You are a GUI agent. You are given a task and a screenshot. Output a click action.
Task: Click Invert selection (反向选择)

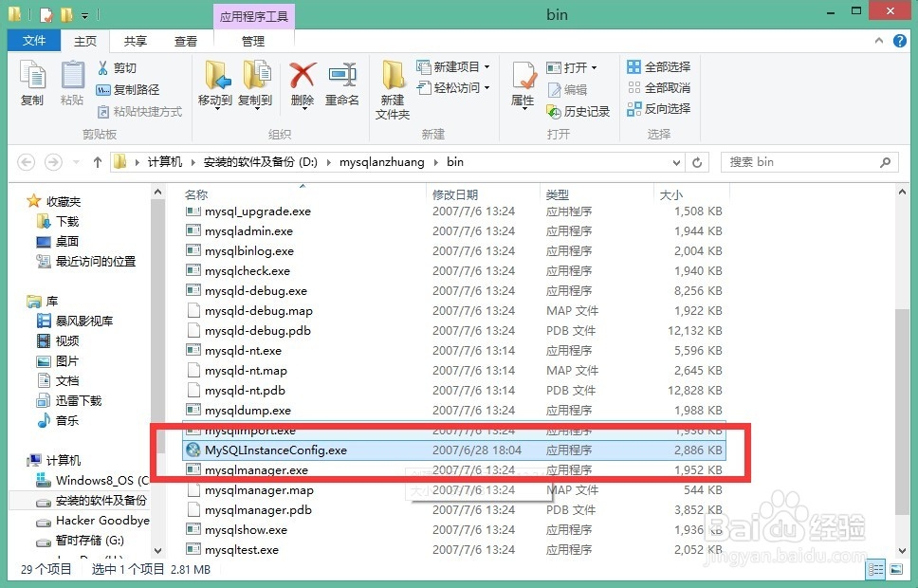click(x=659, y=109)
